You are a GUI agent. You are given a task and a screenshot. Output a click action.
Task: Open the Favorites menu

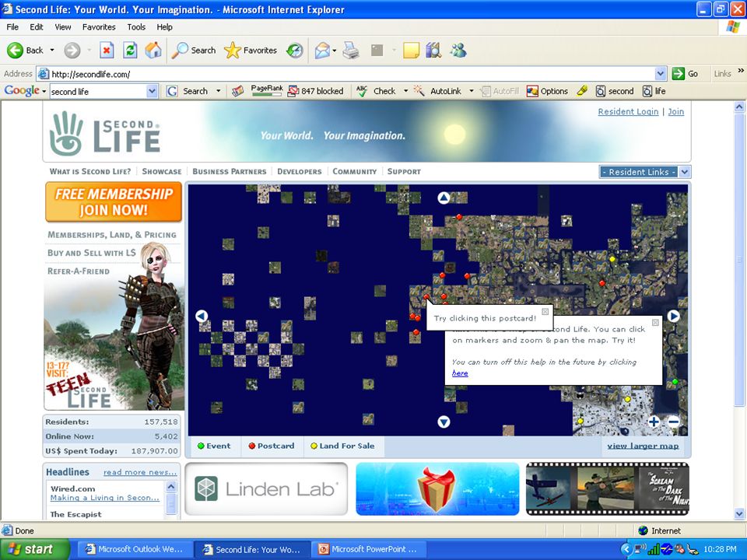click(x=99, y=27)
